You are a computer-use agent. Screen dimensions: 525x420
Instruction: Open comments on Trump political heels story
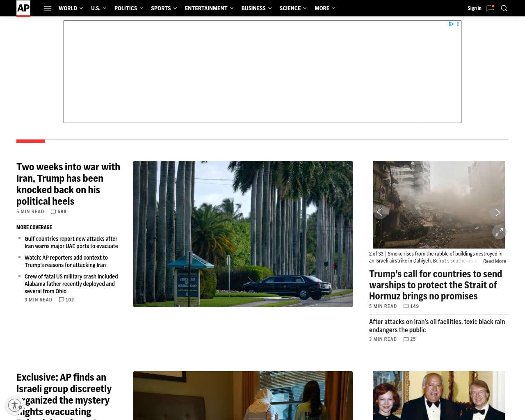(x=59, y=212)
